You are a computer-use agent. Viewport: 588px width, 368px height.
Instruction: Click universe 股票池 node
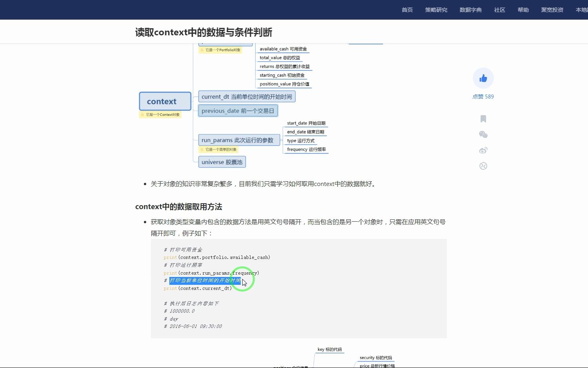222,162
